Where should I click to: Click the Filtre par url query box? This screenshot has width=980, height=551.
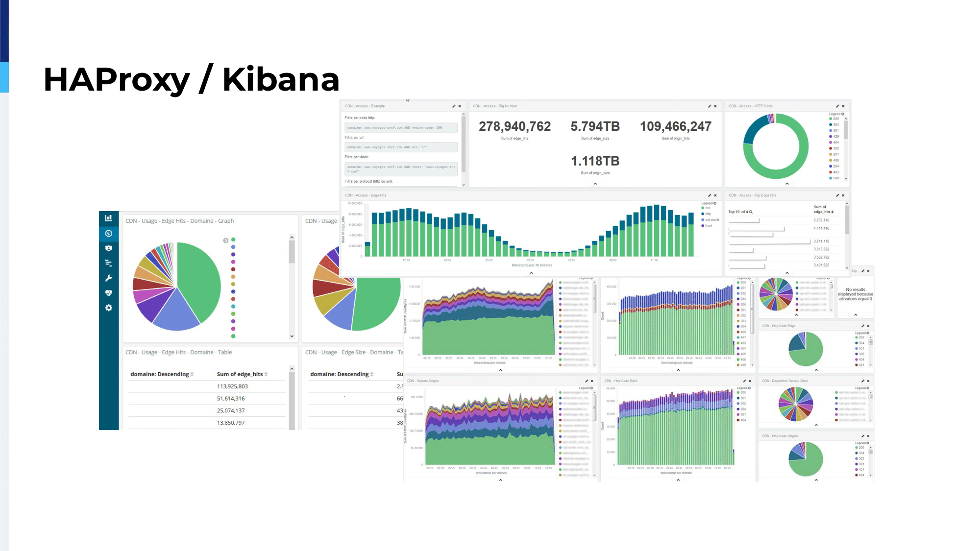(x=401, y=147)
